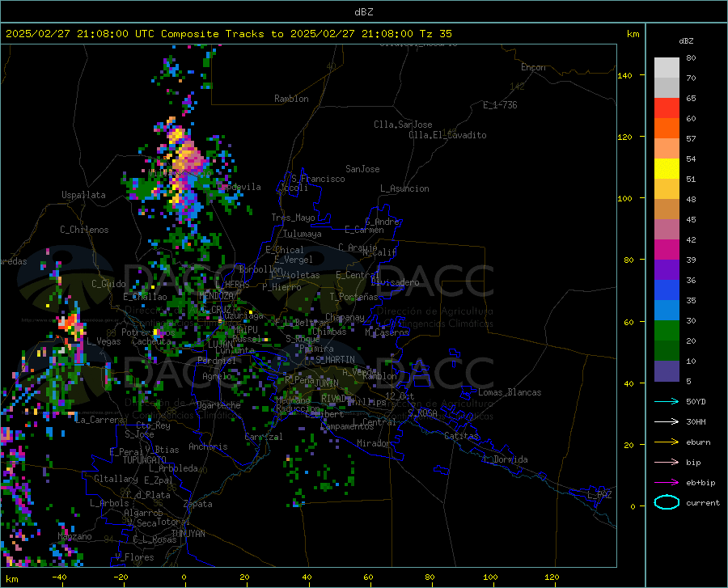Screen dimensions: 728x588
Task: Click the 'Mirador' map label
Action: click(x=373, y=443)
